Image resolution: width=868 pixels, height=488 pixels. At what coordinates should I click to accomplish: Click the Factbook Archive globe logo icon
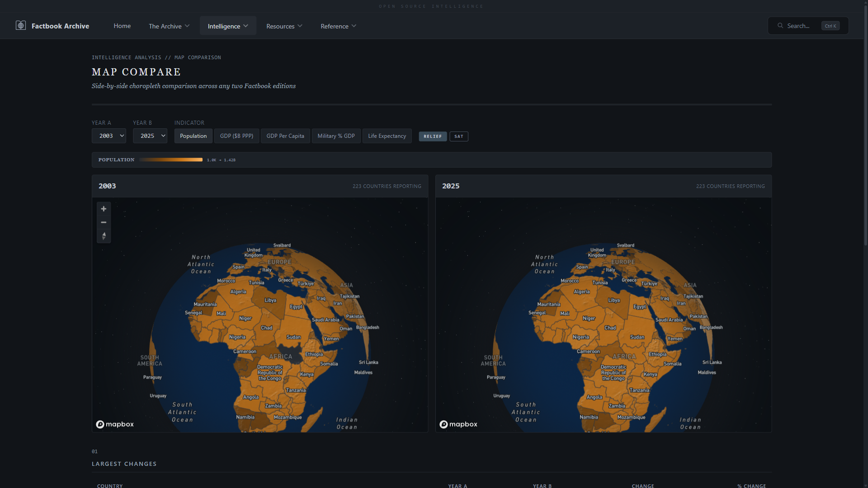[x=21, y=26]
